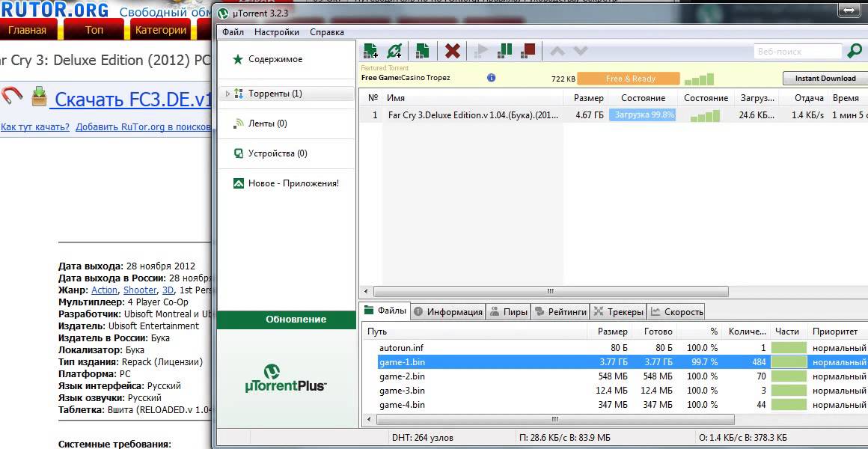Image resolution: width=868 pixels, height=449 pixels.
Task: Sort torrents by Имя column header
Action: [474, 98]
